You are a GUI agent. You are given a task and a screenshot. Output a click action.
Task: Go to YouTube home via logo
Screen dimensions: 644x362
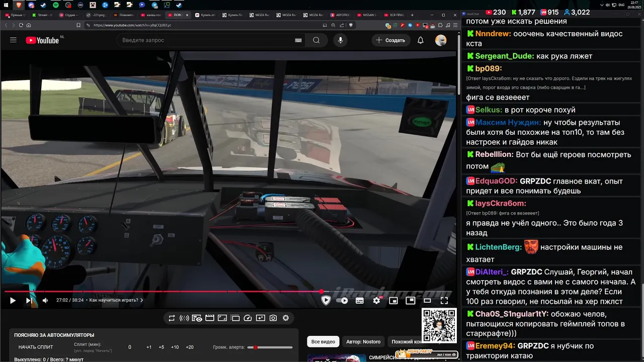(42, 40)
